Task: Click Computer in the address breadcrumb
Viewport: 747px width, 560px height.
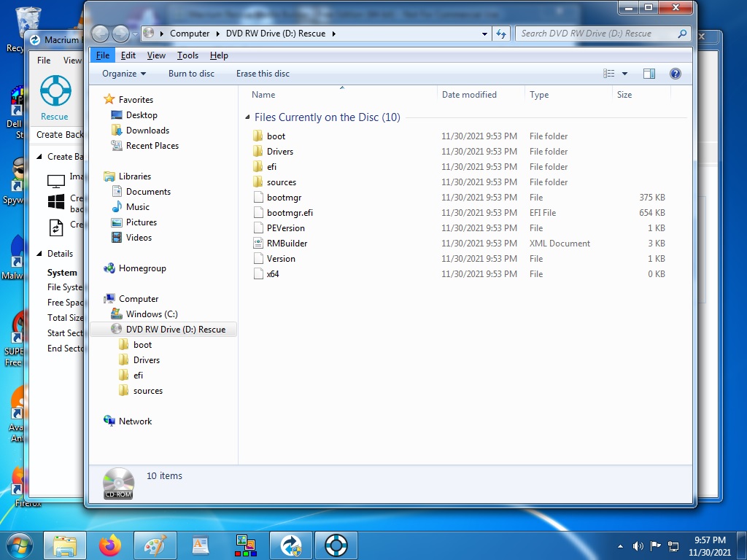Action: [x=190, y=34]
